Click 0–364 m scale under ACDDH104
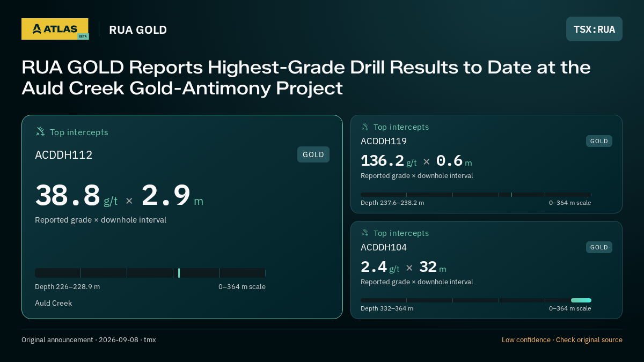644x362 pixels. tap(570, 309)
